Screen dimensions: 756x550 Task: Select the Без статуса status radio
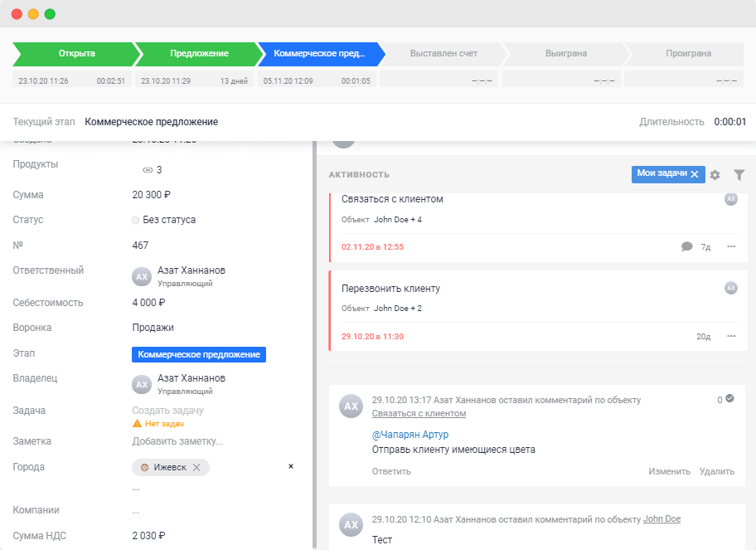[x=134, y=220]
